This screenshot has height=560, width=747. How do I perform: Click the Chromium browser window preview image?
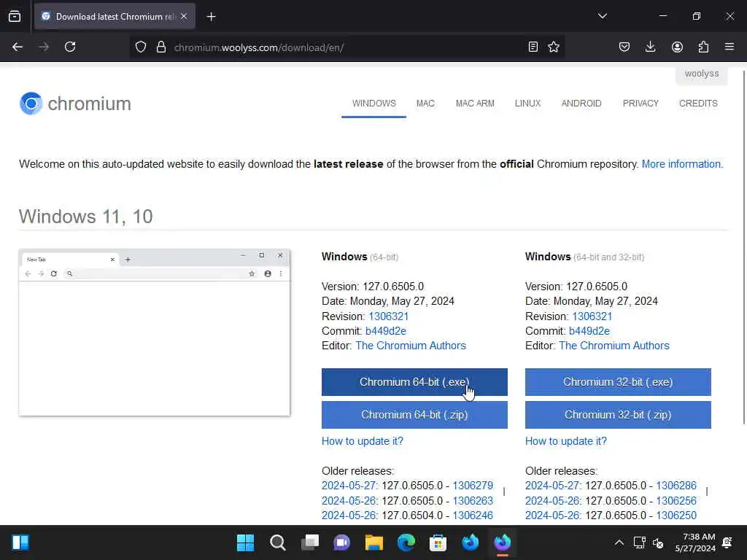[155, 332]
